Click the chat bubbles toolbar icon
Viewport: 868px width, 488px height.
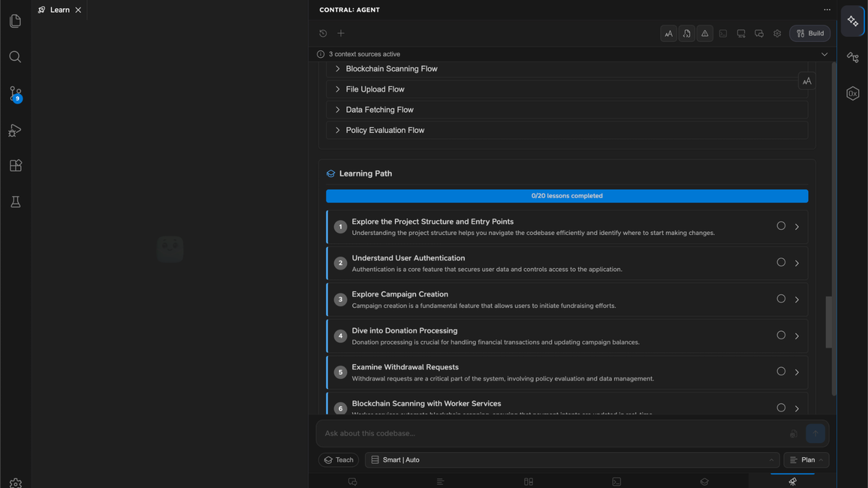click(x=759, y=33)
